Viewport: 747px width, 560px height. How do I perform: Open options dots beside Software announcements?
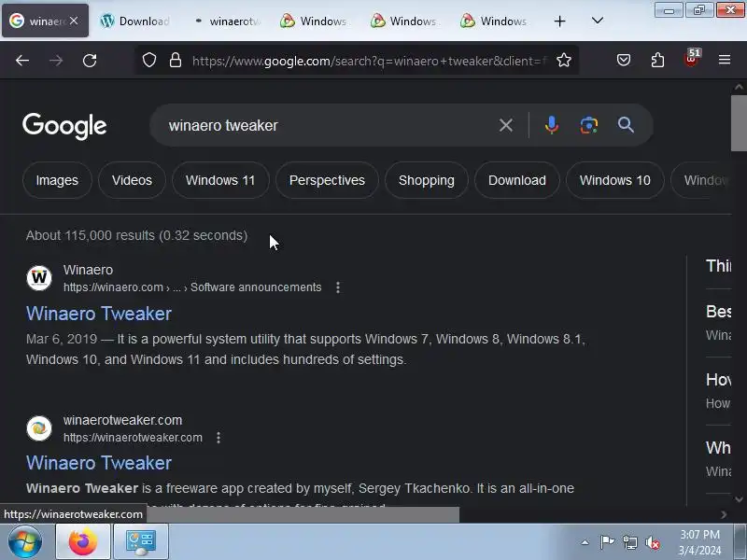[x=338, y=287]
